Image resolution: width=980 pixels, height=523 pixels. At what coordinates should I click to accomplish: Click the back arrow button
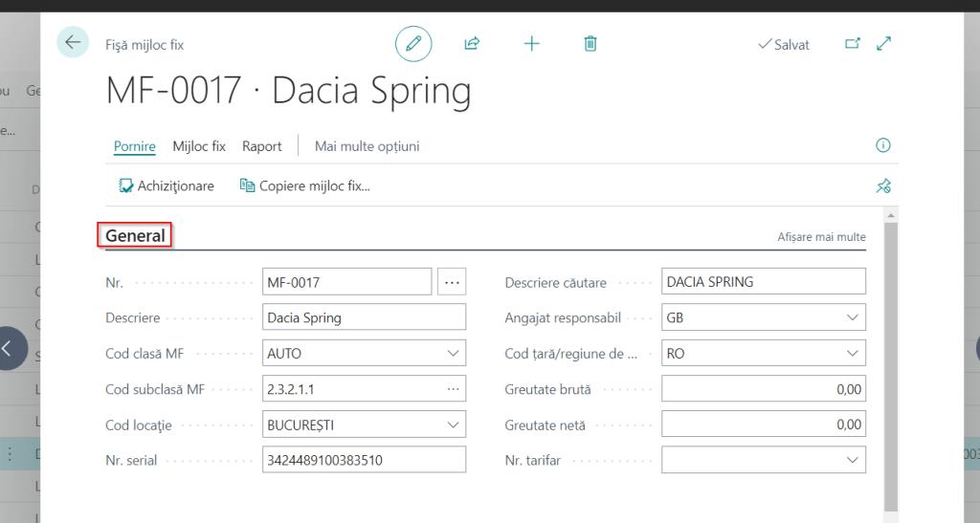pos(73,43)
